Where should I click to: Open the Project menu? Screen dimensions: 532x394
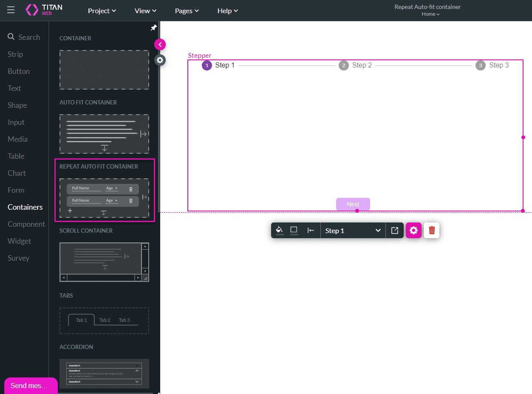[102, 11]
